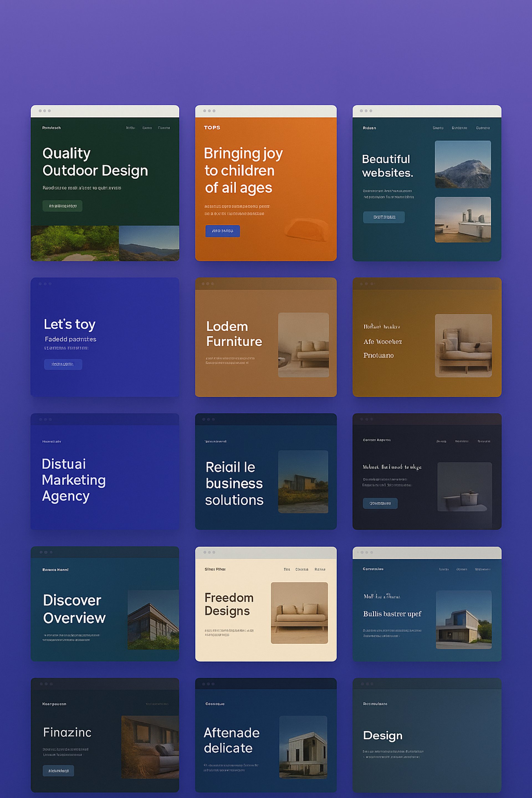Screen dimensions: 532x798
Task: Click the TOPS logo in orange card
Action: [212, 127]
